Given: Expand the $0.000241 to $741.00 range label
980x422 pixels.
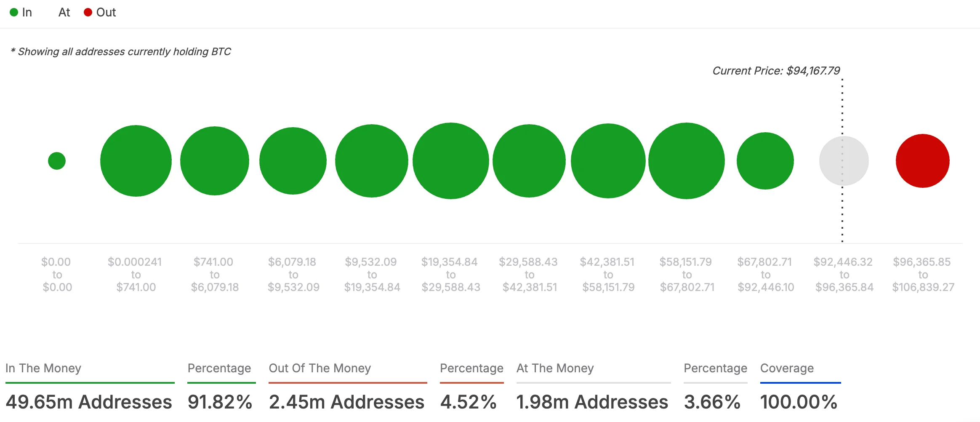Looking at the screenshot, I should pos(136,274).
